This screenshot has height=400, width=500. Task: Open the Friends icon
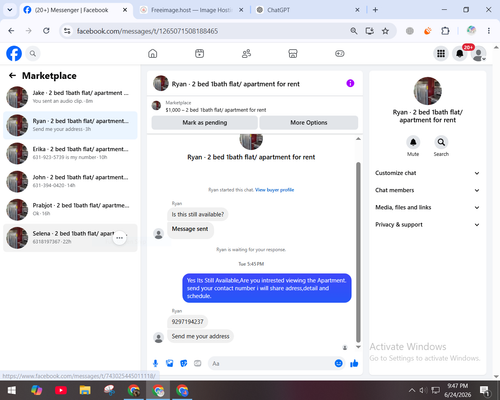246,53
